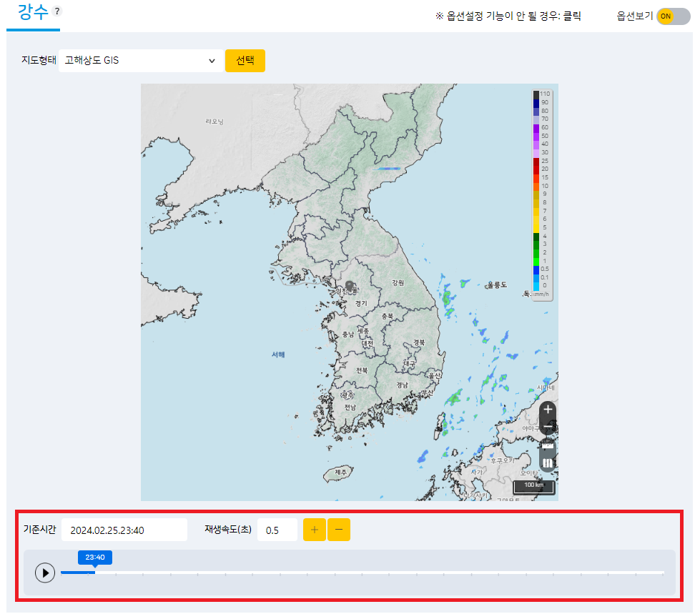
Task: Click the yellow 선택 button
Action: click(245, 61)
